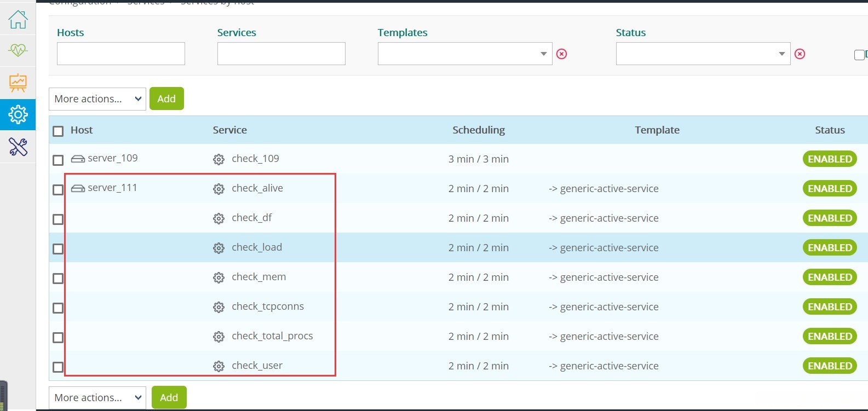Clear the Status filter selection

pyautogui.click(x=800, y=54)
